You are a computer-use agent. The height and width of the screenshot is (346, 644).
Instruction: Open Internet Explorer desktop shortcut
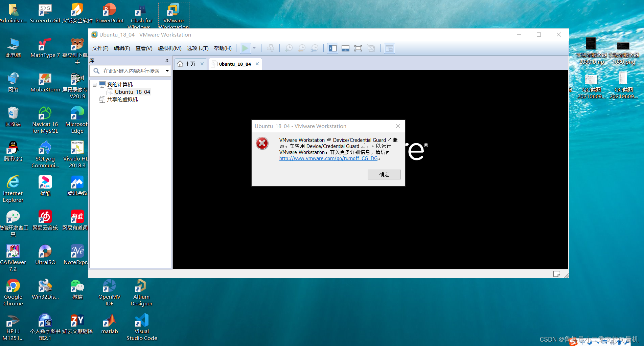13,190
